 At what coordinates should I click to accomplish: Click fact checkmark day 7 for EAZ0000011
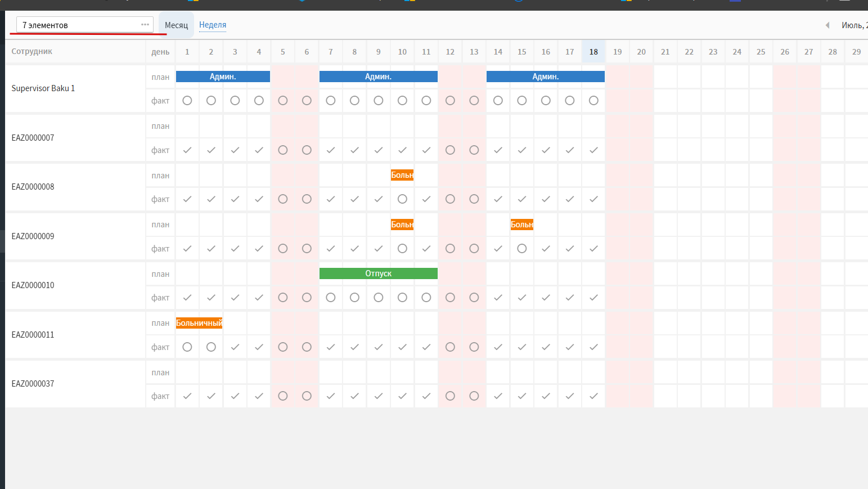[x=331, y=347]
